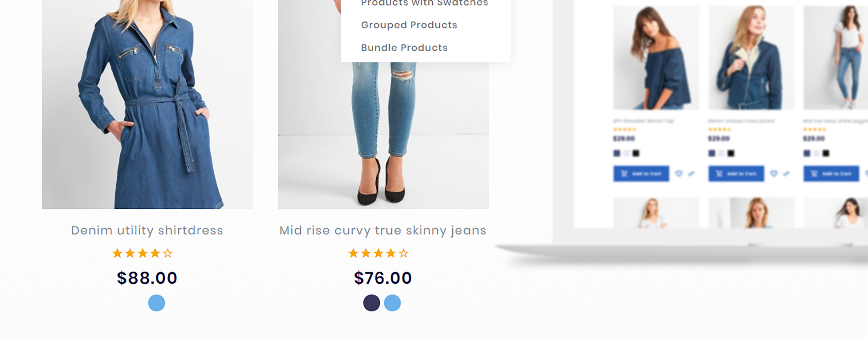Click the wishlist heart beside first Add to Cart
Viewport: 868px width, 339px height.
679,174
